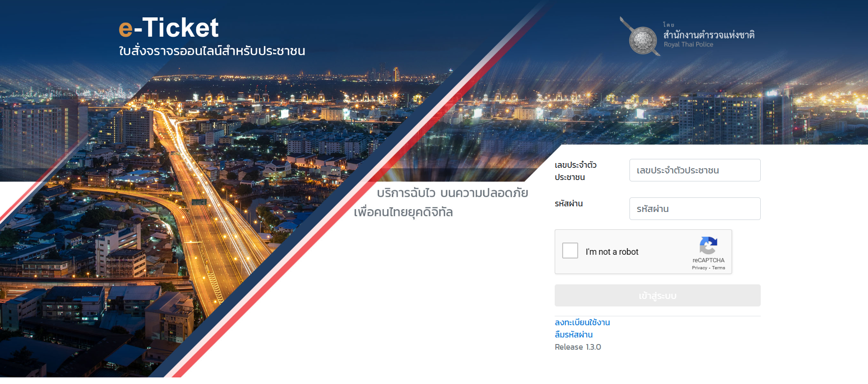868x384 pixels.
Task: Click the Release 1.3.0 version text
Action: (x=578, y=347)
